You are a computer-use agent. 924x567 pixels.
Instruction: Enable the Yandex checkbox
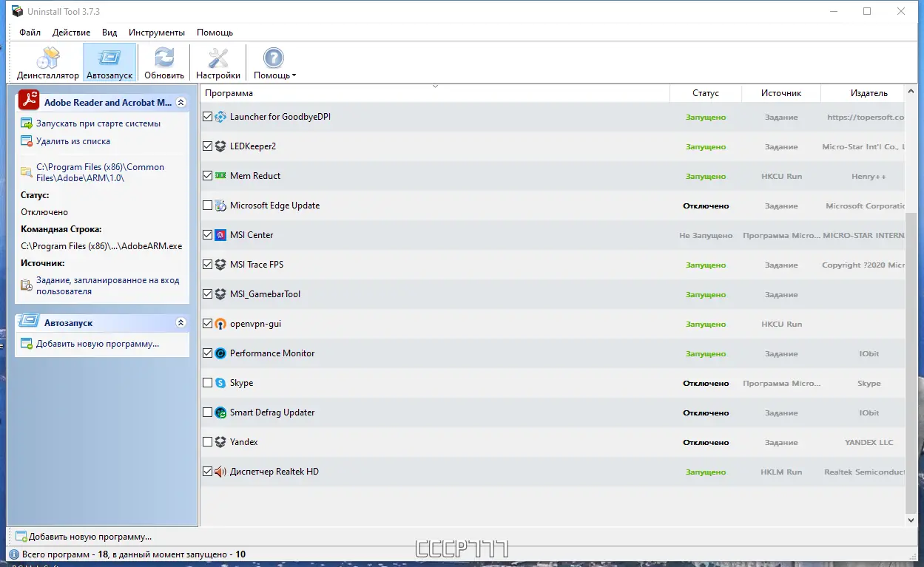(208, 442)
